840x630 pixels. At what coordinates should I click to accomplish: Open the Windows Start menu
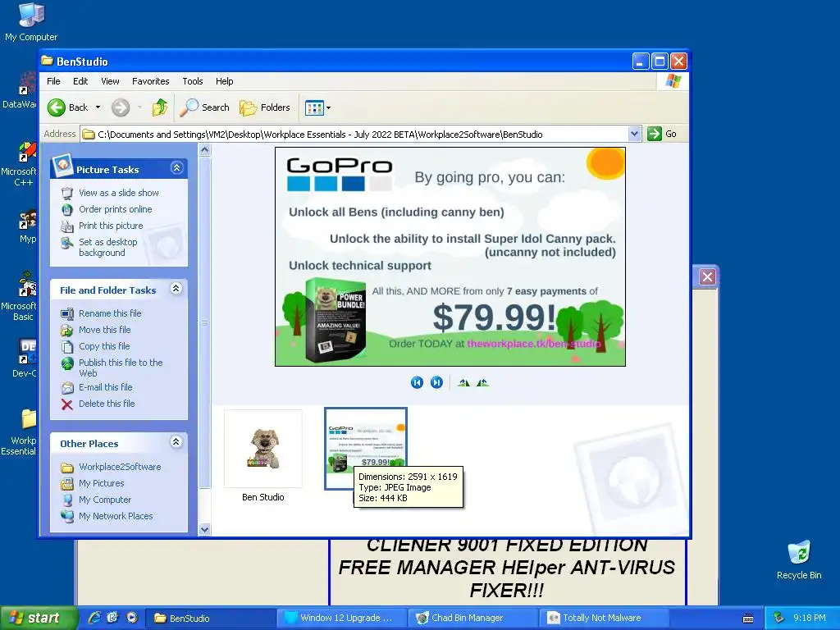[x=38, y=618]
